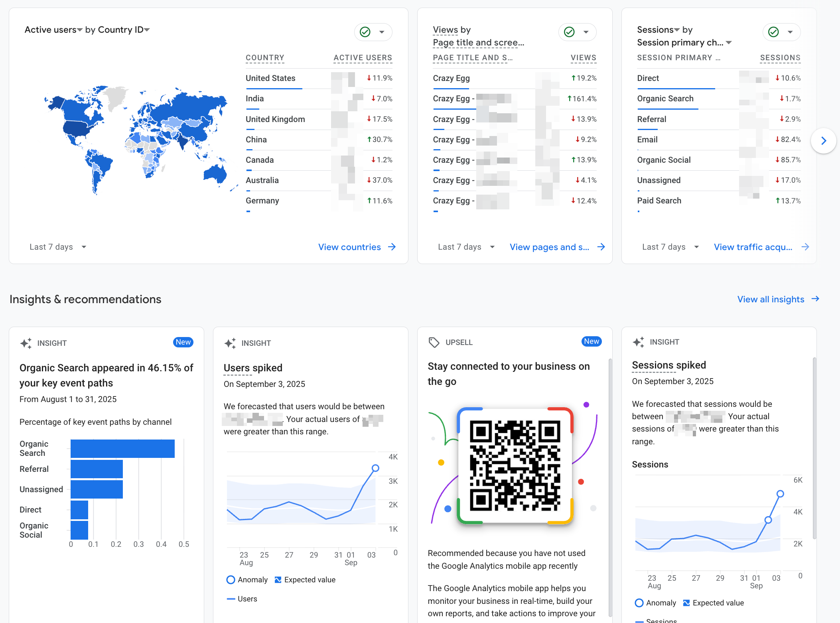Open the Session primary channel dimension dropdown
This screenshot has height=623, width=840.
click(729, 42)
